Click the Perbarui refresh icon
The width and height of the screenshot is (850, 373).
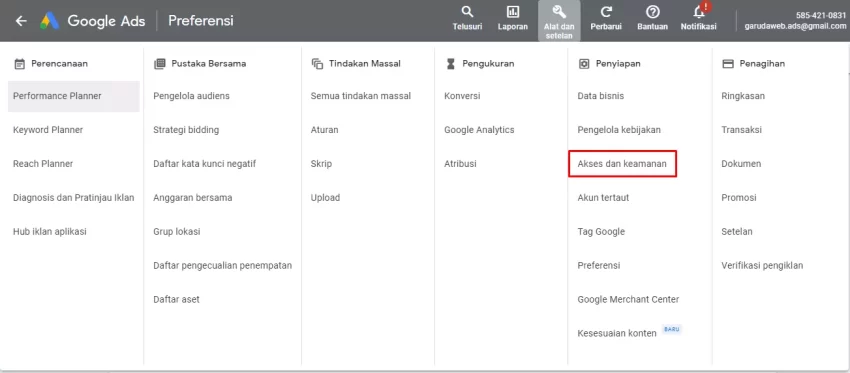click(x=607, y=12)
